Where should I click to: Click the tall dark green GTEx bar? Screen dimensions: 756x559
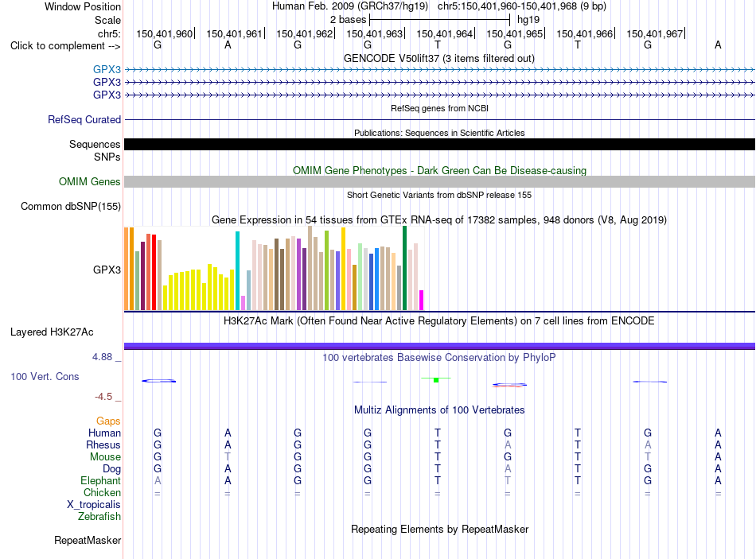pyautogui.click(x=404, y=268)
